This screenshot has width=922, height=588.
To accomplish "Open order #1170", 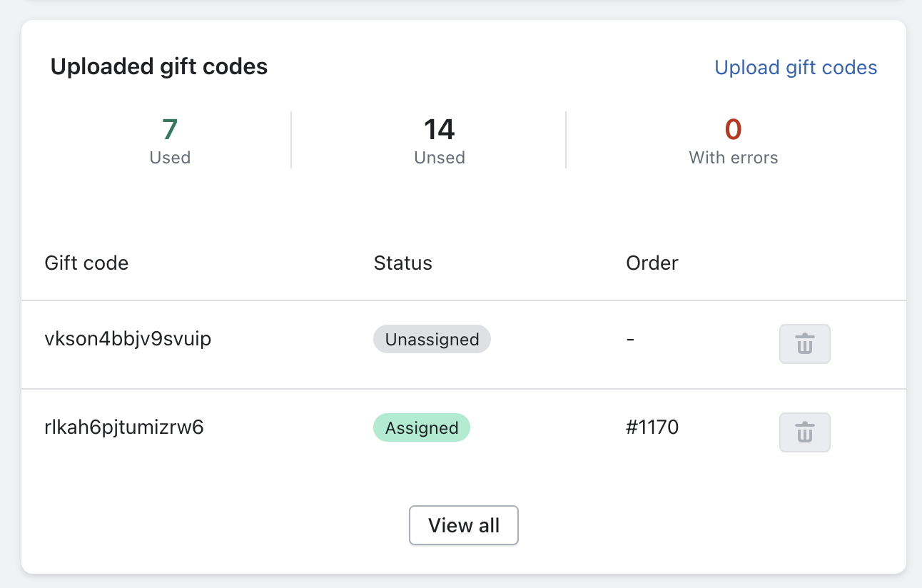I will point(652,427).
